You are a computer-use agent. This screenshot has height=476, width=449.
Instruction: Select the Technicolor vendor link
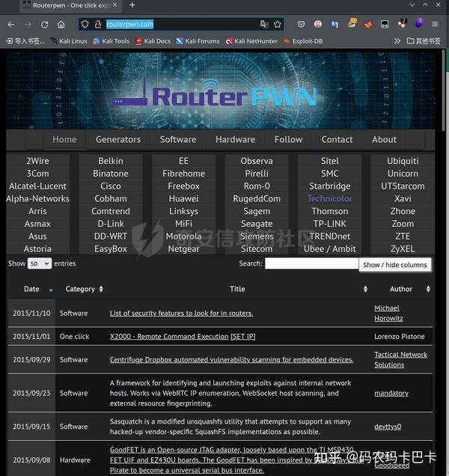click(330, 198)
